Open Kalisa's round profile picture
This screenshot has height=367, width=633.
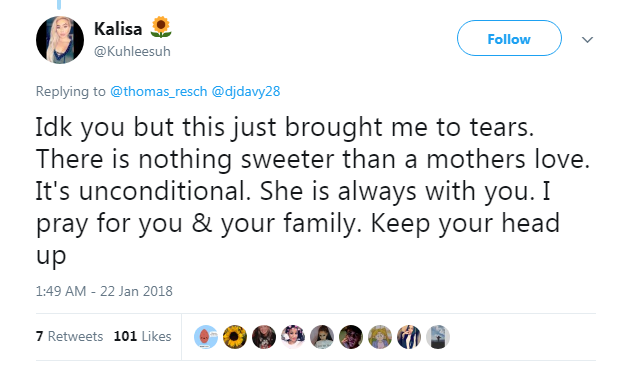(60, 40)
